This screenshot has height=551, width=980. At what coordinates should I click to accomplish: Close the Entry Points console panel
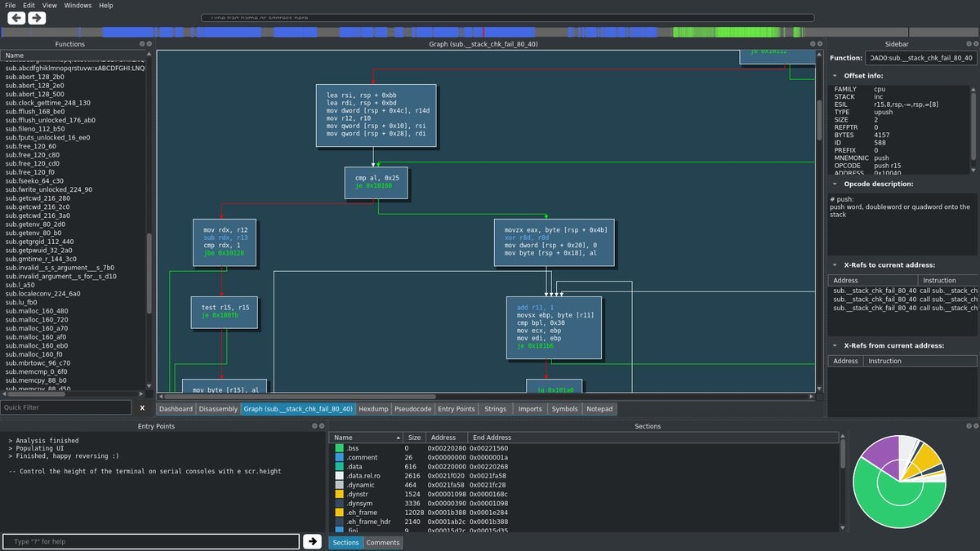coord(321,426)
